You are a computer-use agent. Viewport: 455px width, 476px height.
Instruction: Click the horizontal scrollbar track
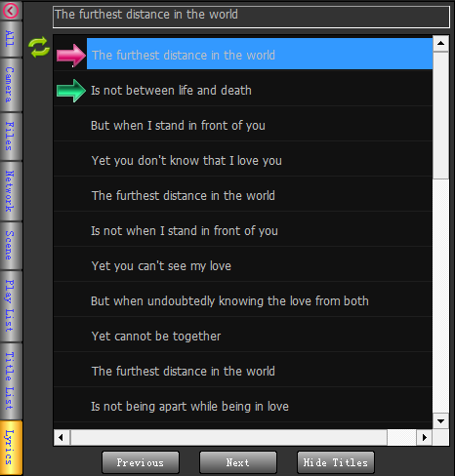coord(228,437)
